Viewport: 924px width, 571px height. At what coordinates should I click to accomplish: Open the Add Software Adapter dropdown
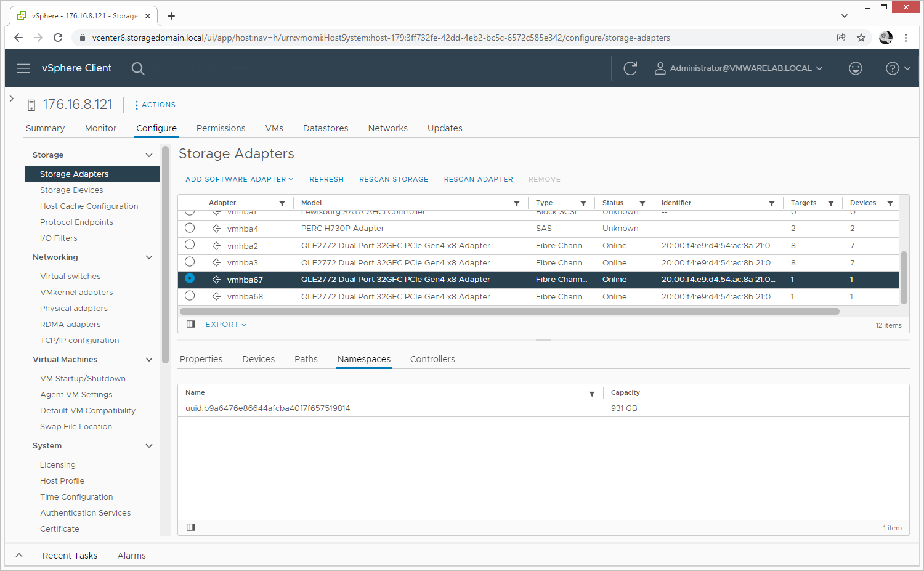(x=239, y=179)
